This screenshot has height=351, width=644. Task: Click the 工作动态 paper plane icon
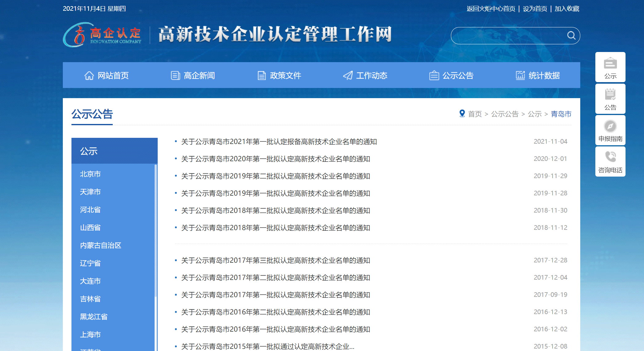click(347, 75)
